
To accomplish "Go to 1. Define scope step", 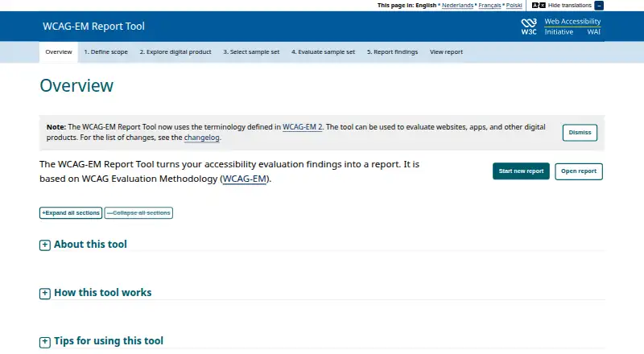I will [x=106, y=52].
